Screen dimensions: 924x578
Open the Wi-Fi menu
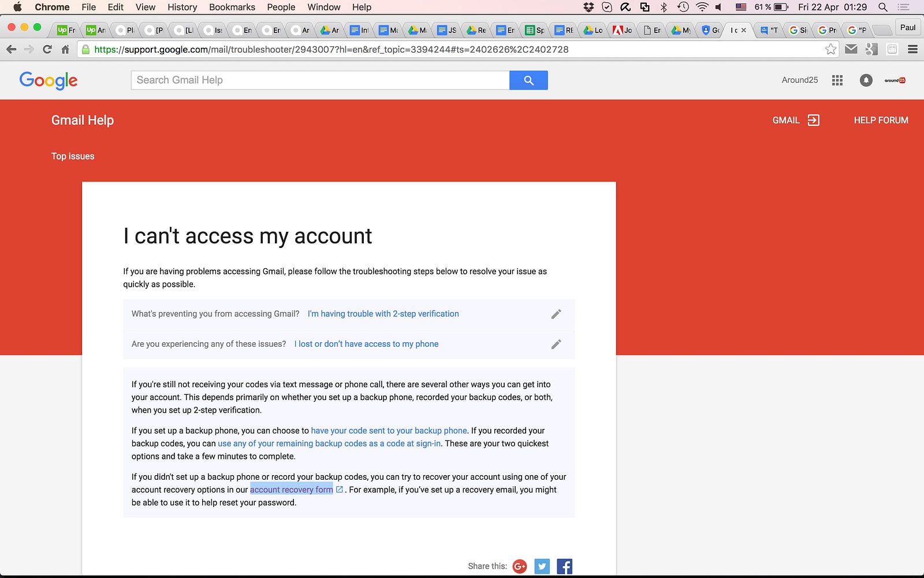click(x=702, y=7)
